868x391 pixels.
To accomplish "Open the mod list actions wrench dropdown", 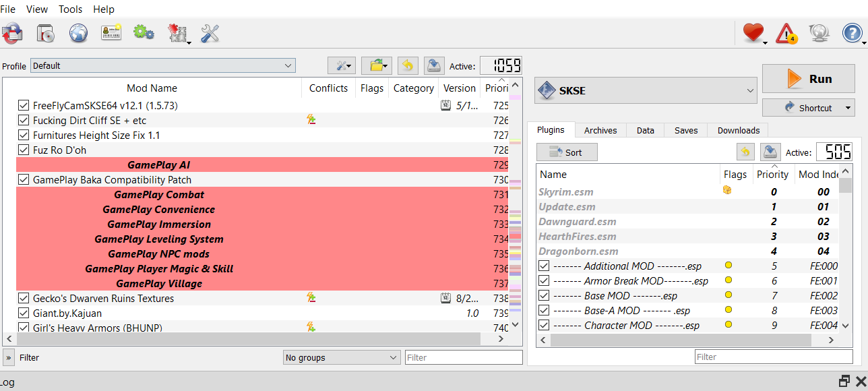I will click(342, 65).
